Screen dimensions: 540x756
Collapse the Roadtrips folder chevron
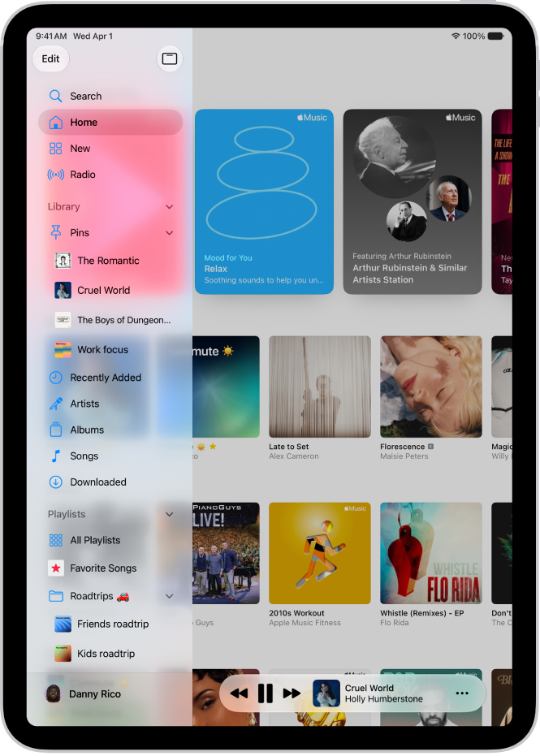coord(169,596)
